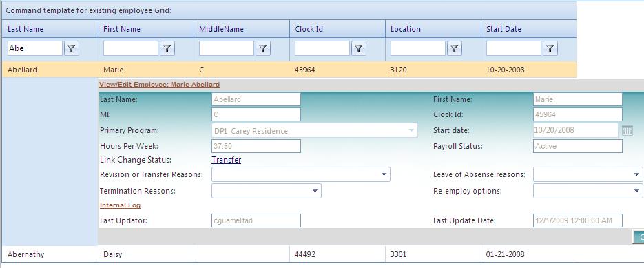Viewport: 644px width, 268px height.
Task: Focus the Start Date filter input
Action: pyautogui.click(x=513, y=48)
